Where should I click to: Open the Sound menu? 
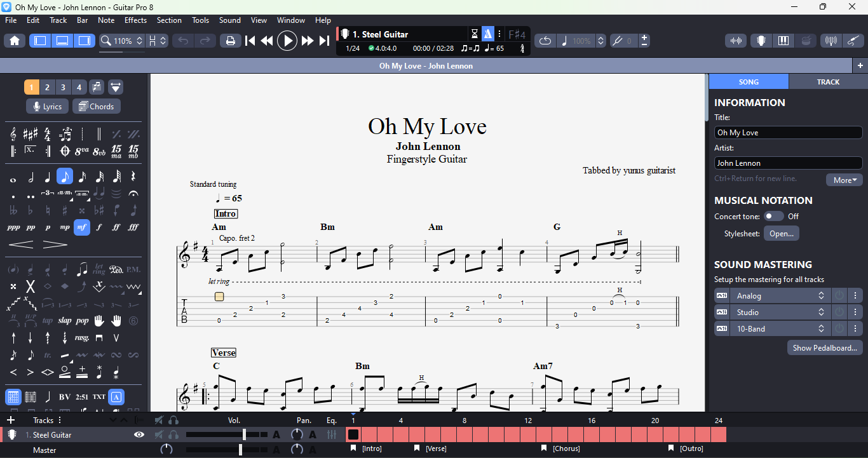click(230, 20)
